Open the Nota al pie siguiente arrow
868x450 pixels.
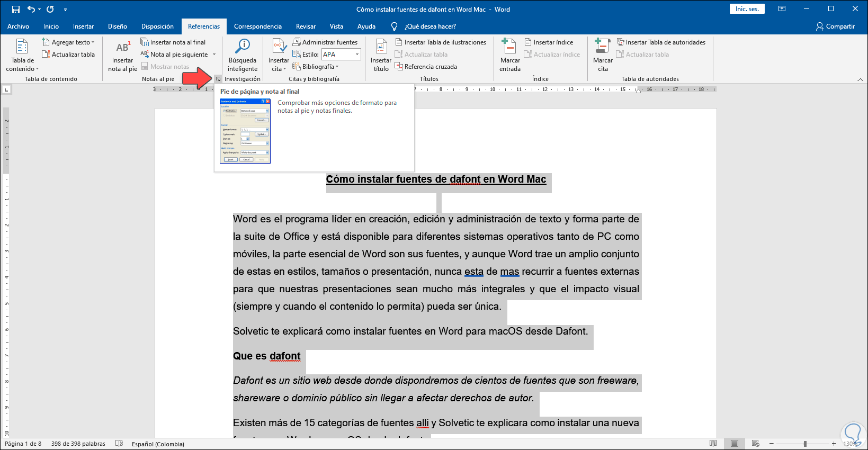pyautogui.click(x=214, y=55)
